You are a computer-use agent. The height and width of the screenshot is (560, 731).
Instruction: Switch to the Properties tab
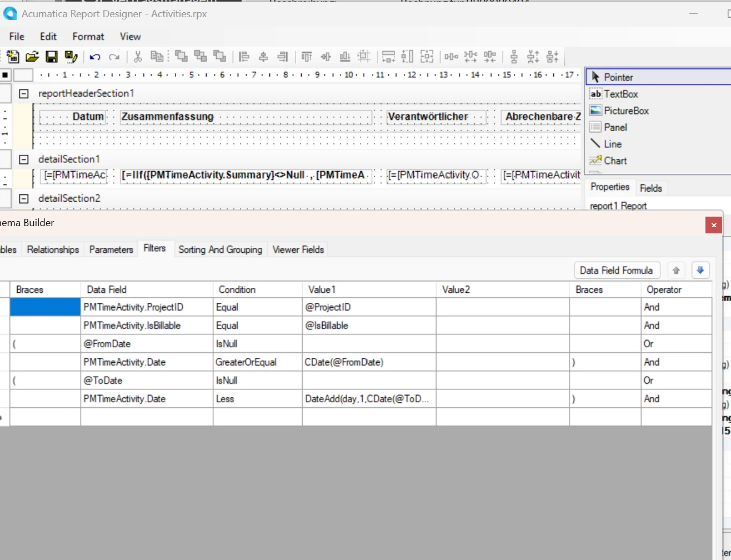(610, 187)
